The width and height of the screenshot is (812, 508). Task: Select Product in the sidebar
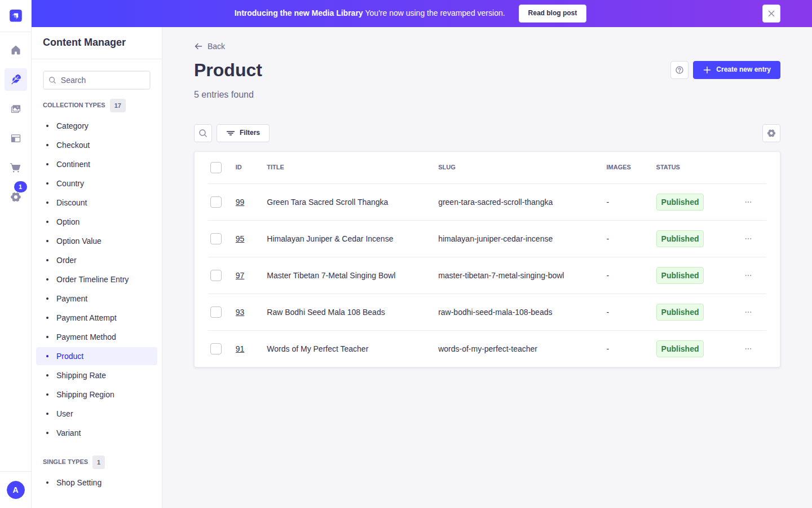pos(96,356)
